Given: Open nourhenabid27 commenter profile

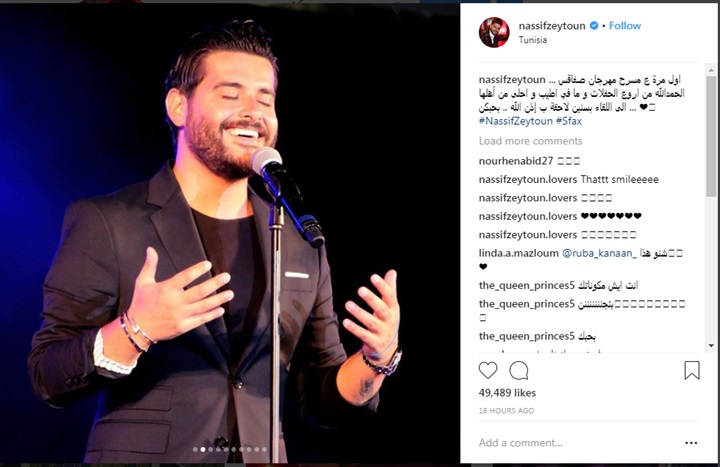Looking at the screenshot, I should coord(516,161).
